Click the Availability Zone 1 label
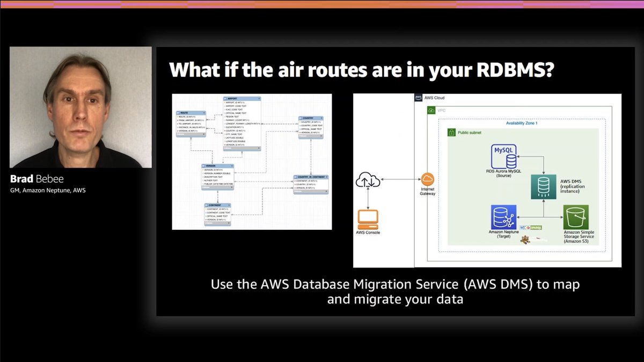 tap(521, 124)
